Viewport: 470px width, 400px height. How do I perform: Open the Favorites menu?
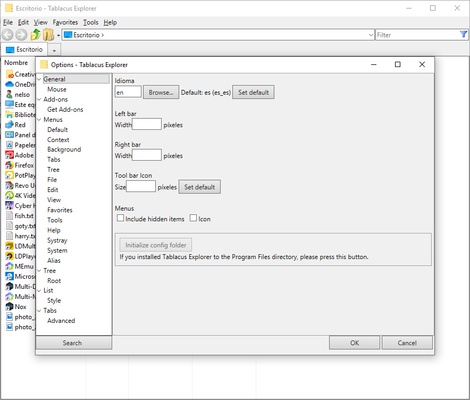tap(65, 22)
